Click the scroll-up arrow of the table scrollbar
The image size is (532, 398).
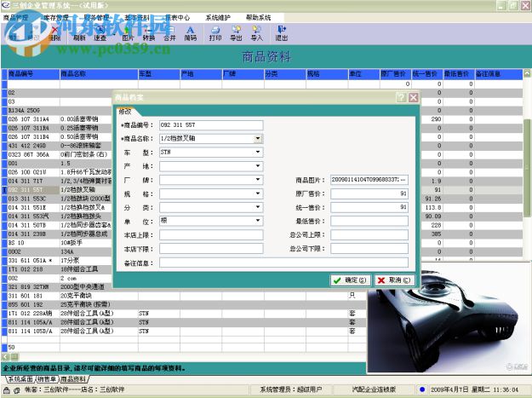(x=527, y=73)
